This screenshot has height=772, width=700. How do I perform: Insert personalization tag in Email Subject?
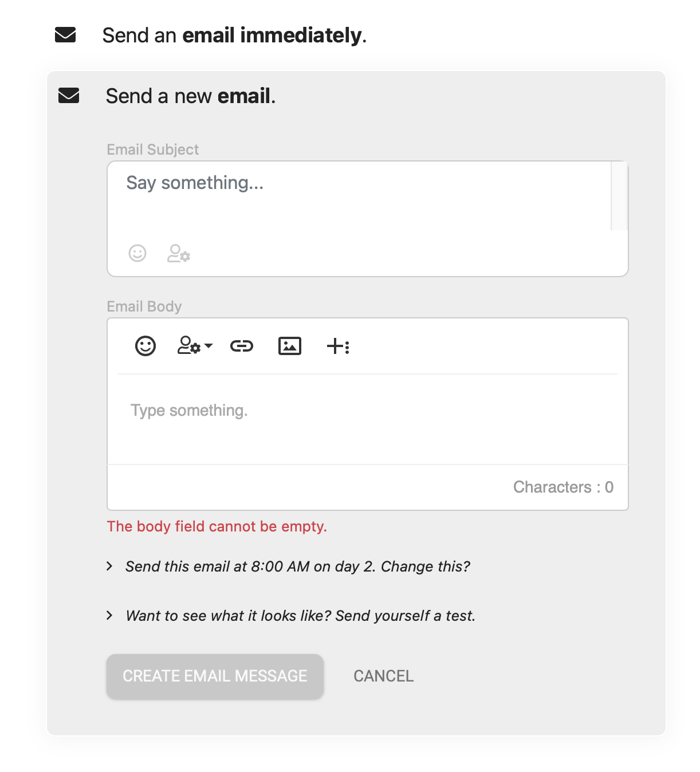(179, 253)
